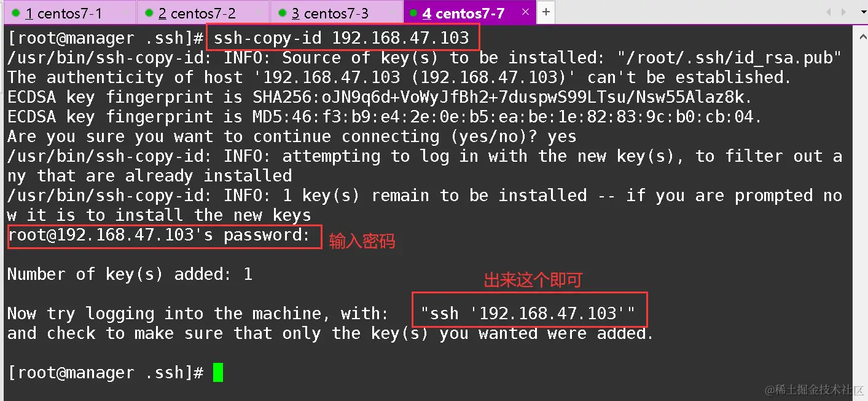This screenshot has height=401, width=868.
Task: Close the centos7-7 tab
Action: pos(525,12)
